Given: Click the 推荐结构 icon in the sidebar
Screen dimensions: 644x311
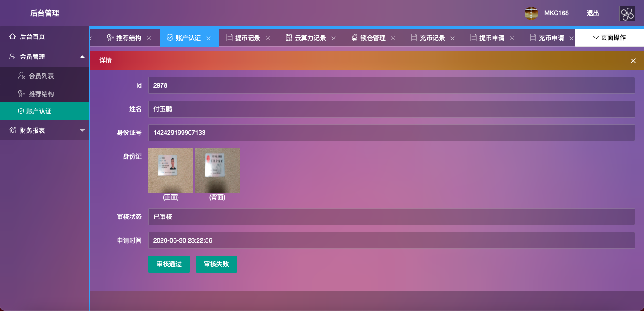Looking at the screenshot, I should [x=21, y=93].
